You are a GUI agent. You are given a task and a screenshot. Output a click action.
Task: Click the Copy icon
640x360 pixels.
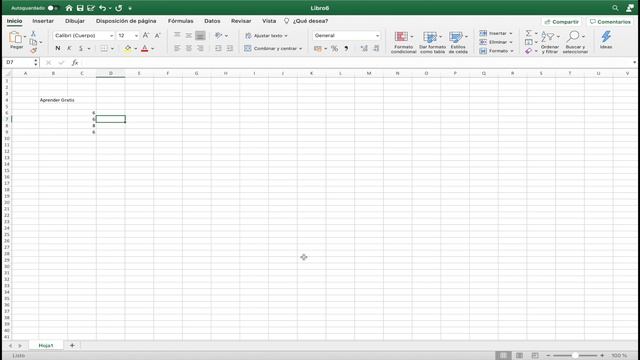[33, 42]
